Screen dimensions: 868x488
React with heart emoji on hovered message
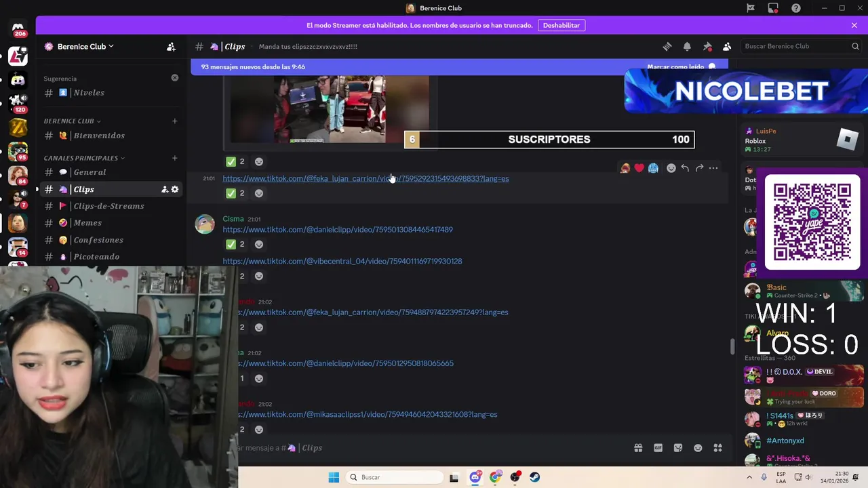639,168
